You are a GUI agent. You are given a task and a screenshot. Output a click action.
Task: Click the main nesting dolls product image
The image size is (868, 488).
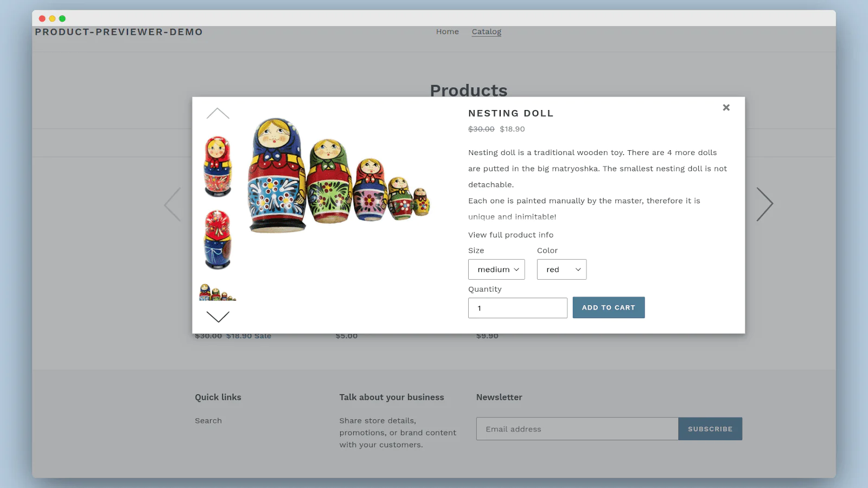(x=339, y=175)
